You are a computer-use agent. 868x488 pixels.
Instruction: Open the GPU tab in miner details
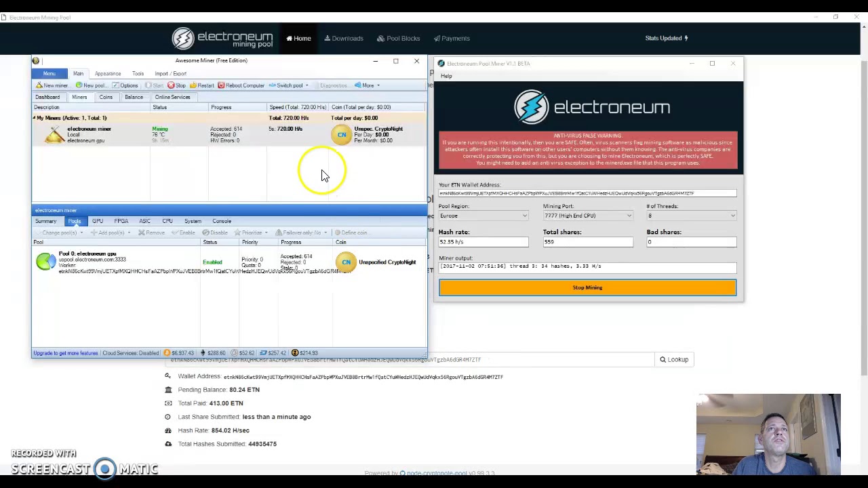[x=98, y=221]
